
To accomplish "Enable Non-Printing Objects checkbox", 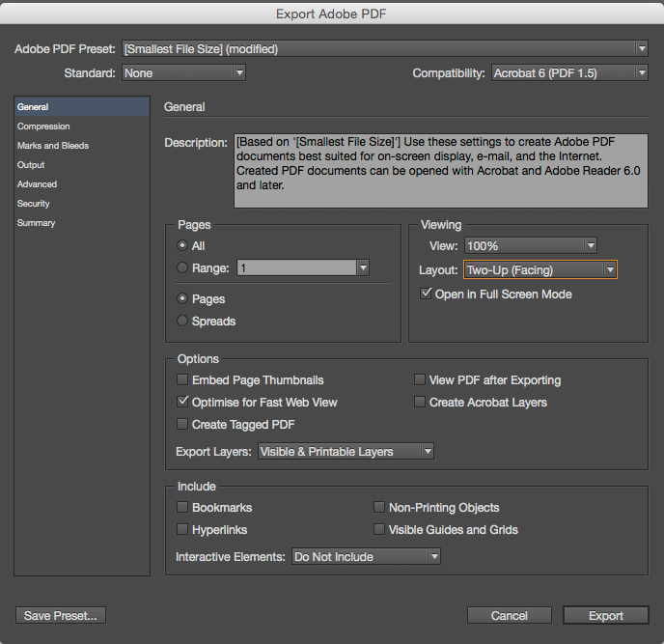I will tap(379, 507).
